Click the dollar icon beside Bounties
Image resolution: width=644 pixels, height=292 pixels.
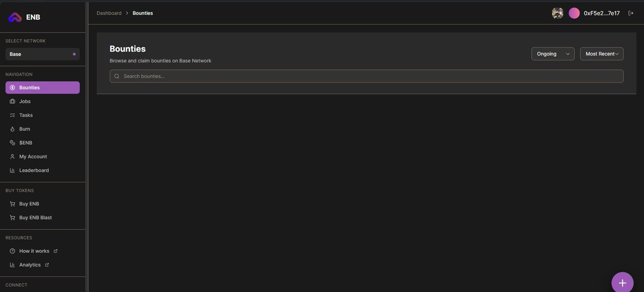click(x=12, y=87)
